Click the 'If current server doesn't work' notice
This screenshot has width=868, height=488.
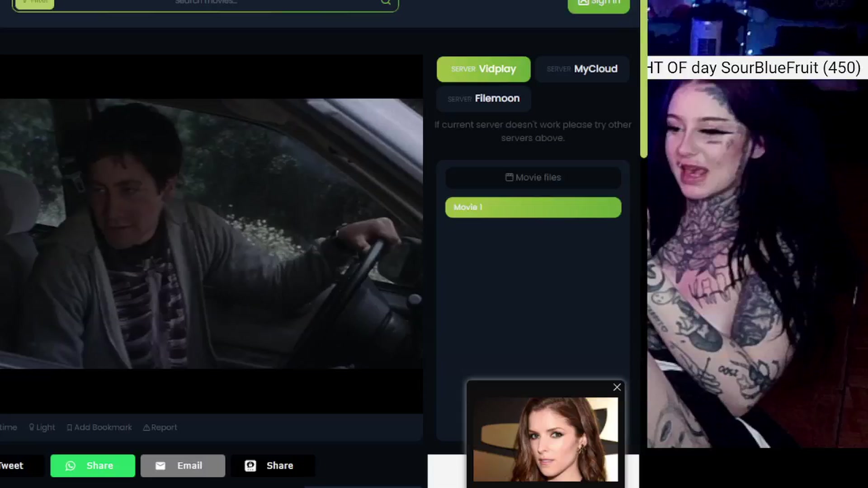[533, 131]
